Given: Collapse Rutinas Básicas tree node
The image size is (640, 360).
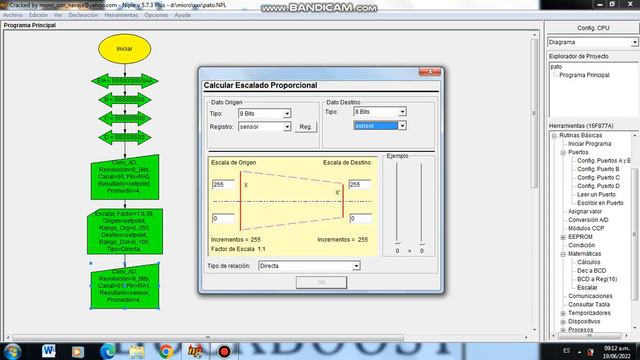Looking at the screenshot, I should [554, 136].
